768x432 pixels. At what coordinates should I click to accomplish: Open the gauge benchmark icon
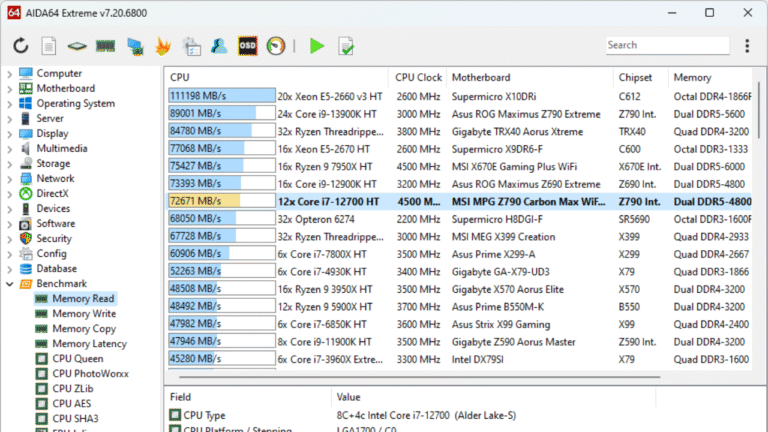pyautogui.click(x=276, y=46)
